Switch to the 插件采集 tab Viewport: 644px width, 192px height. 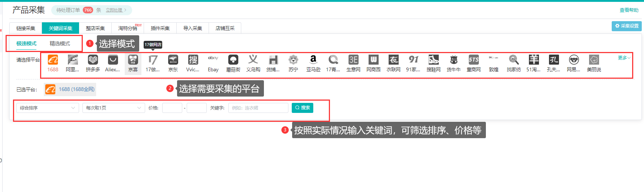coord(160,28)
